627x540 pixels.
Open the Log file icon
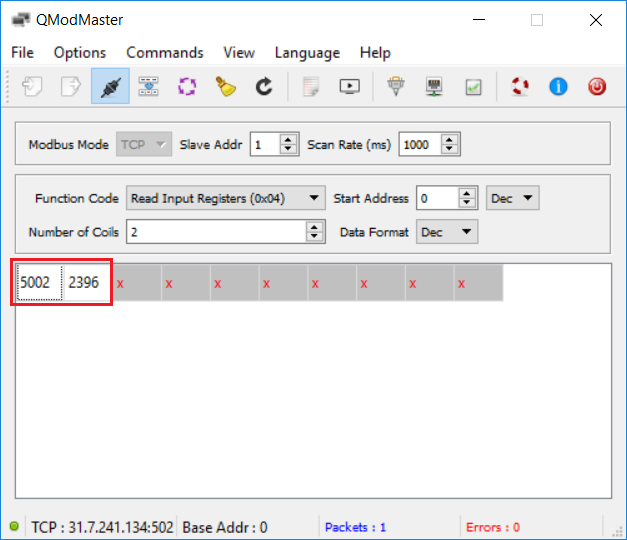click(311, 86)
